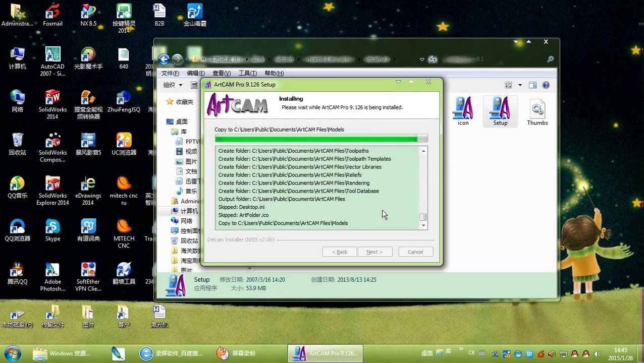
Task: Open the NX 8.5 desktop shortcut
Action: 88,15
